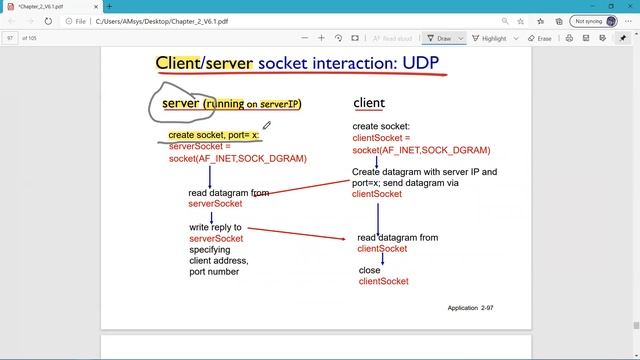Print the PDF document
This screenshot has width=640, height=360.
pyautogui.click(x=569, y=38)
